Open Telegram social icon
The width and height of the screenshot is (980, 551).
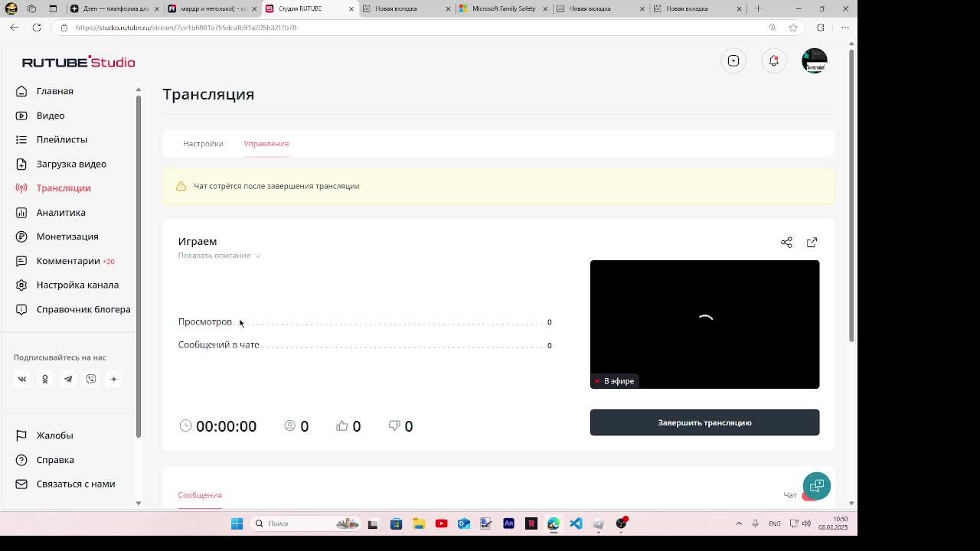[x=68, y=379]
